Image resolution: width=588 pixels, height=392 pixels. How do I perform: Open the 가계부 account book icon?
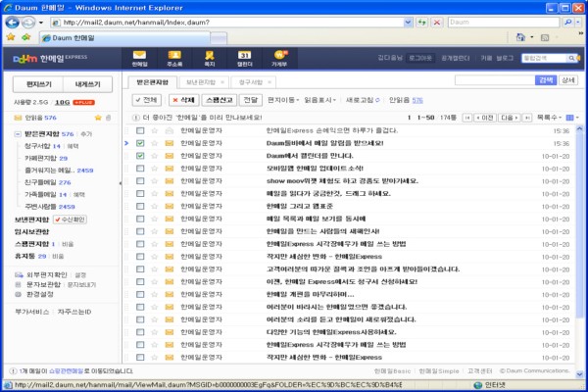[x=279, y=58]
